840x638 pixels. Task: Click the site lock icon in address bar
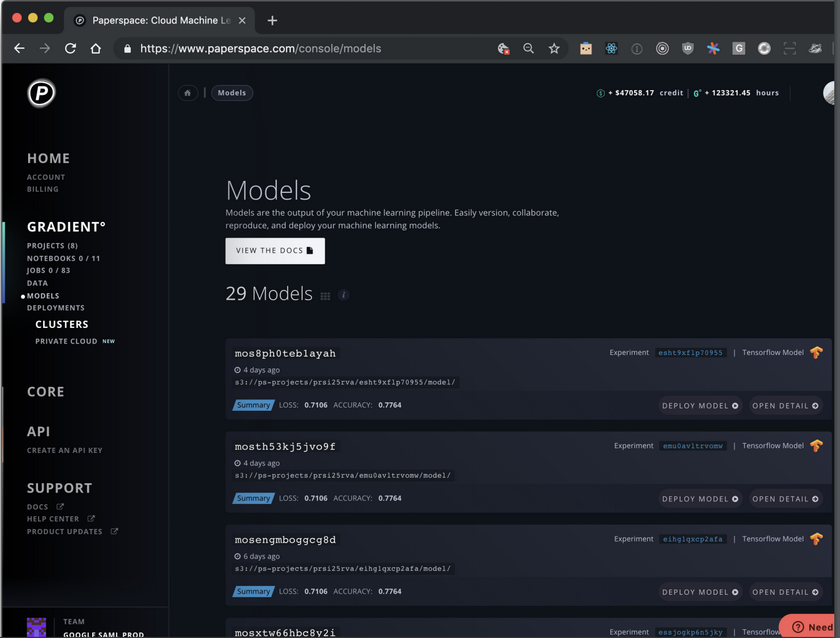(x=127, y=48)
